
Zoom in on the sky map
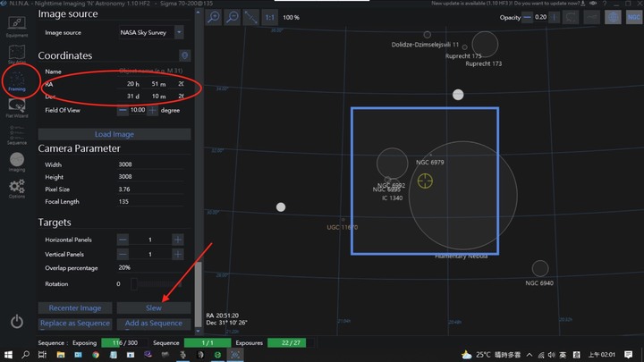(x=215, y=17)
